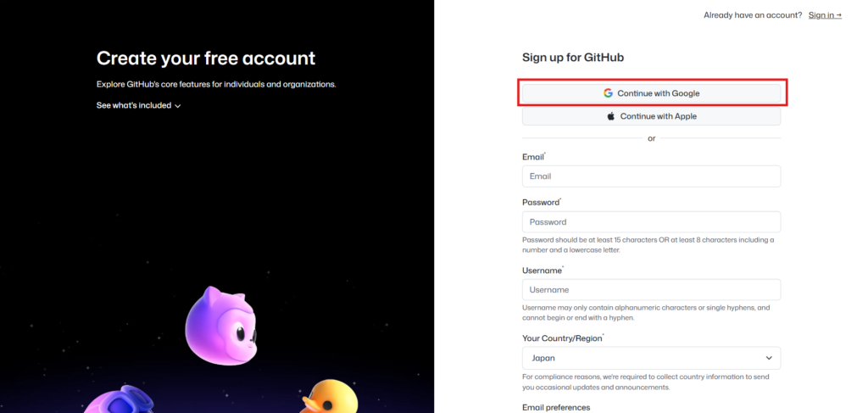Focus the Email input field
The image size is (868, 413).
click(651, 176)
